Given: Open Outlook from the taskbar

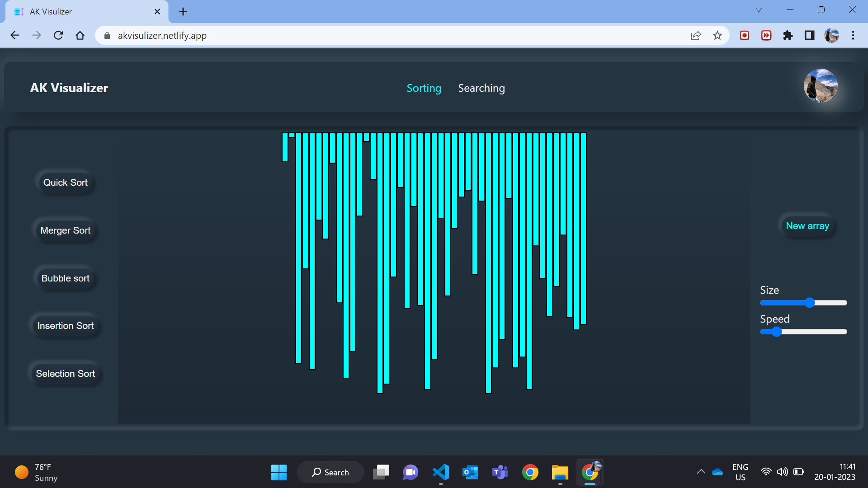Looking at the screenshot, I should point(470,472).
